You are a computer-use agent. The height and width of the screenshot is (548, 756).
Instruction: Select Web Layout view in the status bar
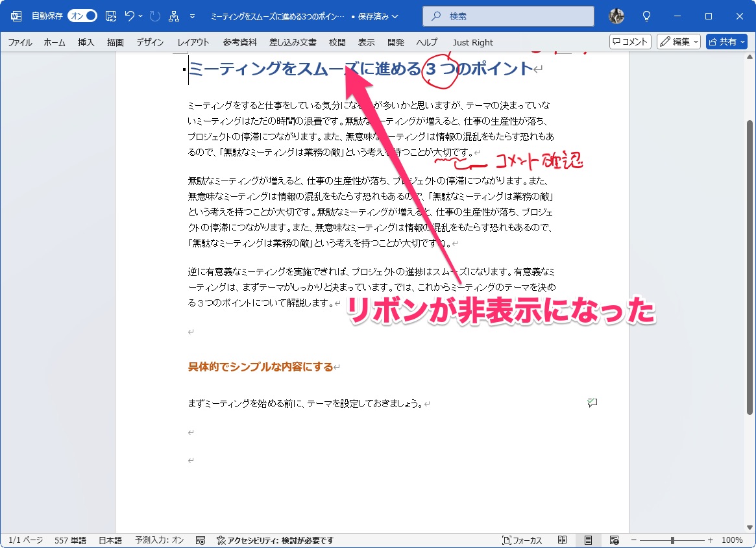[x=614, y=540]
